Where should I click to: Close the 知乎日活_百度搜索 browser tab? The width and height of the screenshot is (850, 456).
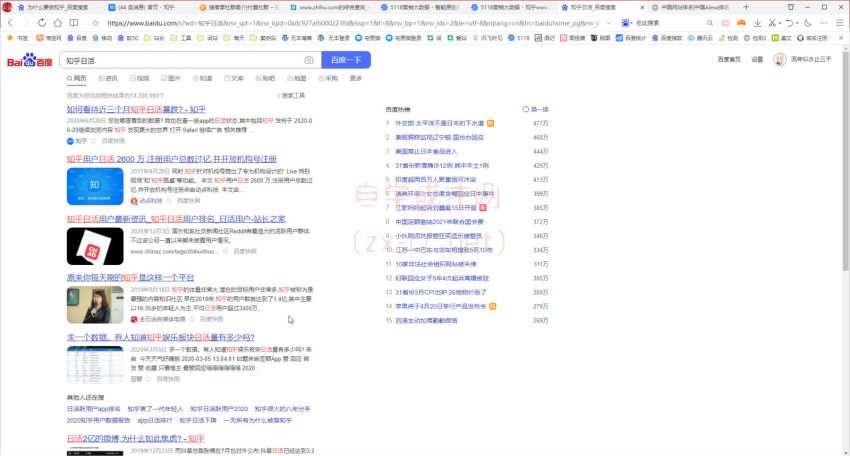click(642, 7)
